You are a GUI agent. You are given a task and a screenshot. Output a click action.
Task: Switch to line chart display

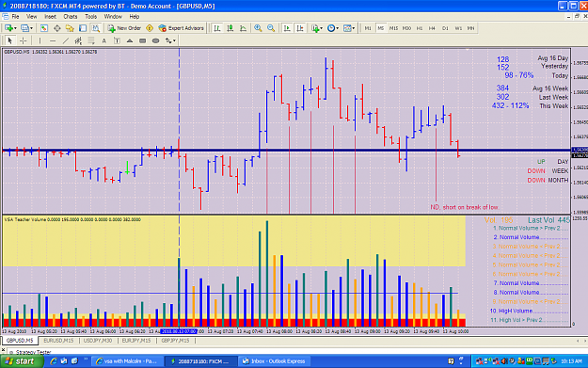click(243, 28)
